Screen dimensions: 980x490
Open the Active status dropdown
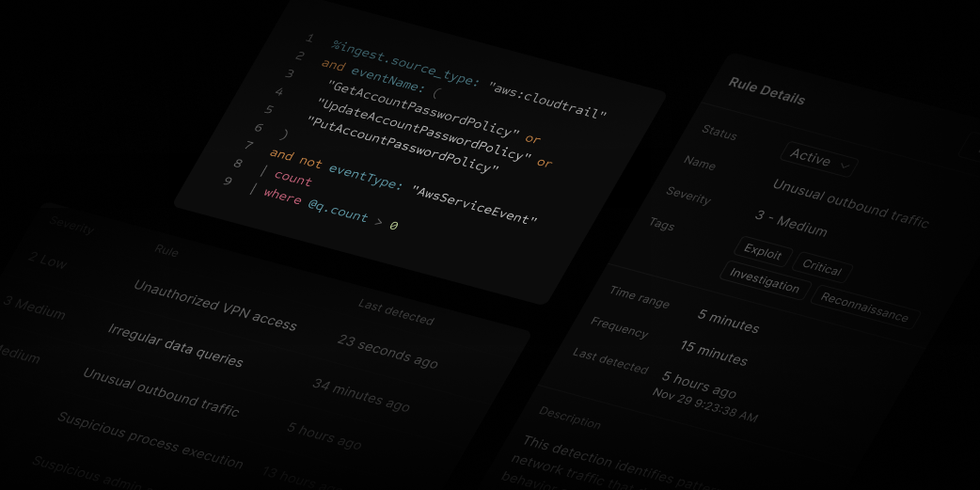coord(819,159)
